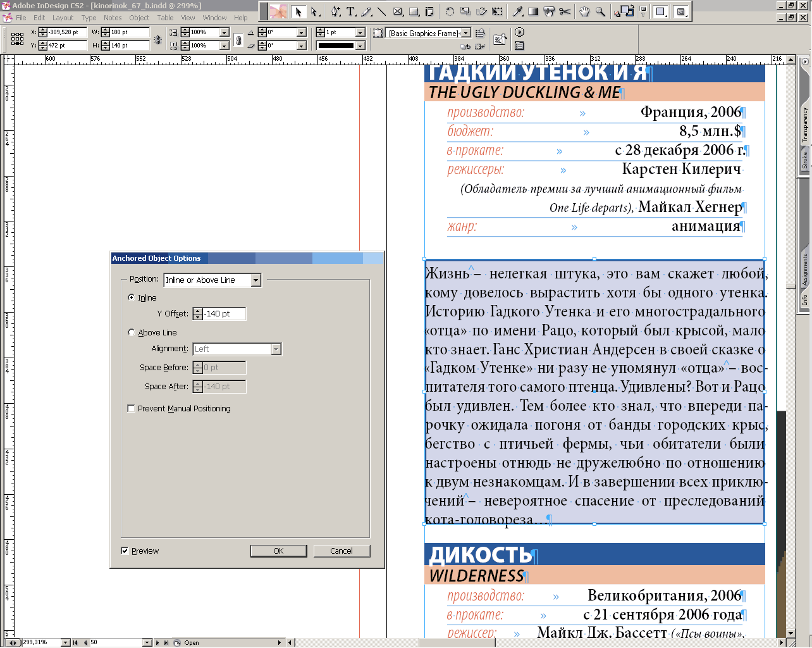Screen dimensions: 812x648
Task: Click the Y Offset stepper arrows
Action: 198,314
